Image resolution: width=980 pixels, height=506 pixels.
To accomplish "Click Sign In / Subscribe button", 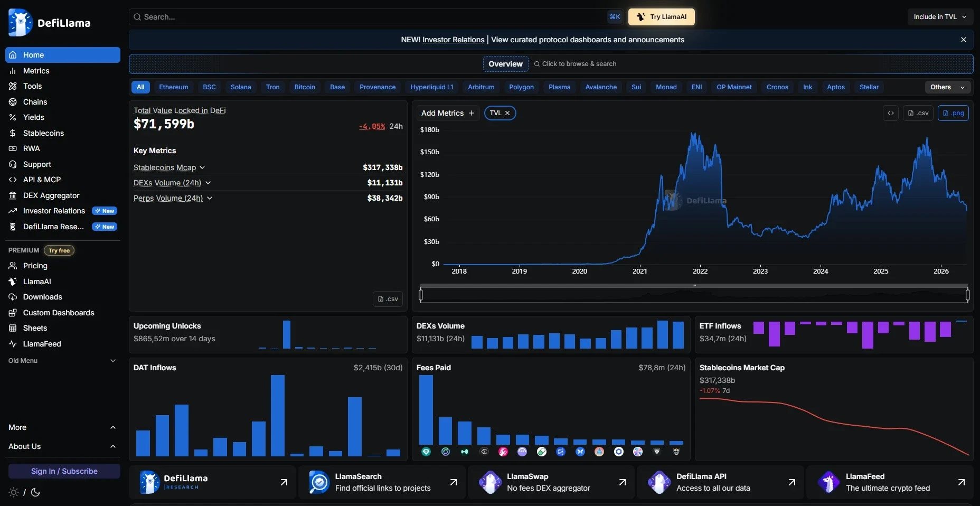I will coord(64,471).
